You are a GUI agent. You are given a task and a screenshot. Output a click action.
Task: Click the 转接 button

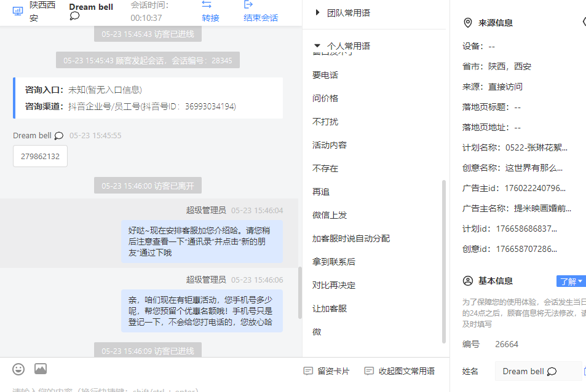pos(210,18)
